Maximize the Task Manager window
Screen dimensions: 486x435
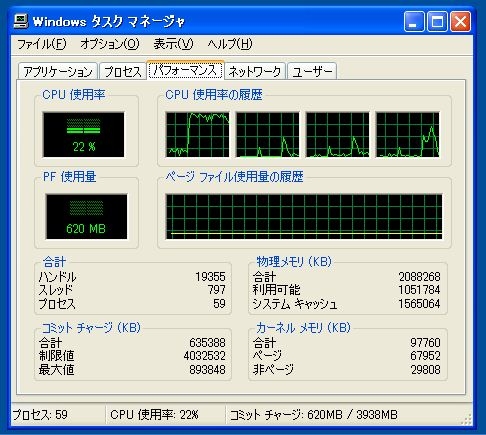[x=437, y=22]
